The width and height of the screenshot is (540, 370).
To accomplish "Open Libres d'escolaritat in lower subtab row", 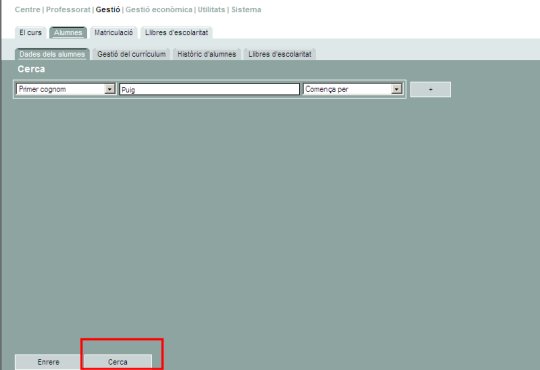I will tap(280, 54).
